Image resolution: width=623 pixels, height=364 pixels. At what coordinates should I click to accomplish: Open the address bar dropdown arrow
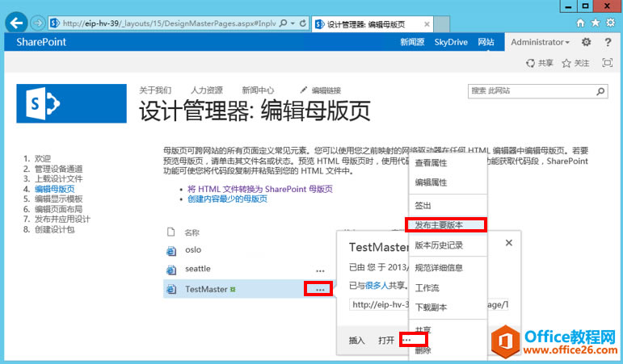tap(293, 23)
